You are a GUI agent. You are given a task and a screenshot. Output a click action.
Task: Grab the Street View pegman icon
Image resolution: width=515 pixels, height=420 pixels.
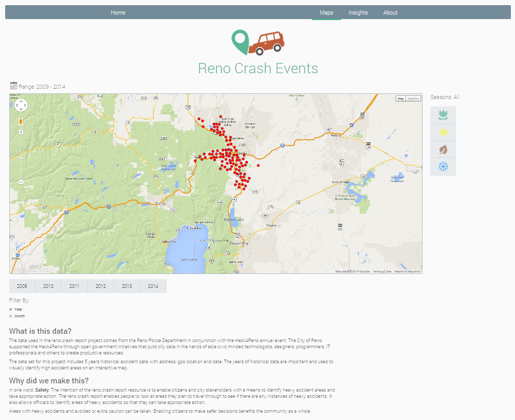[21, 122]
